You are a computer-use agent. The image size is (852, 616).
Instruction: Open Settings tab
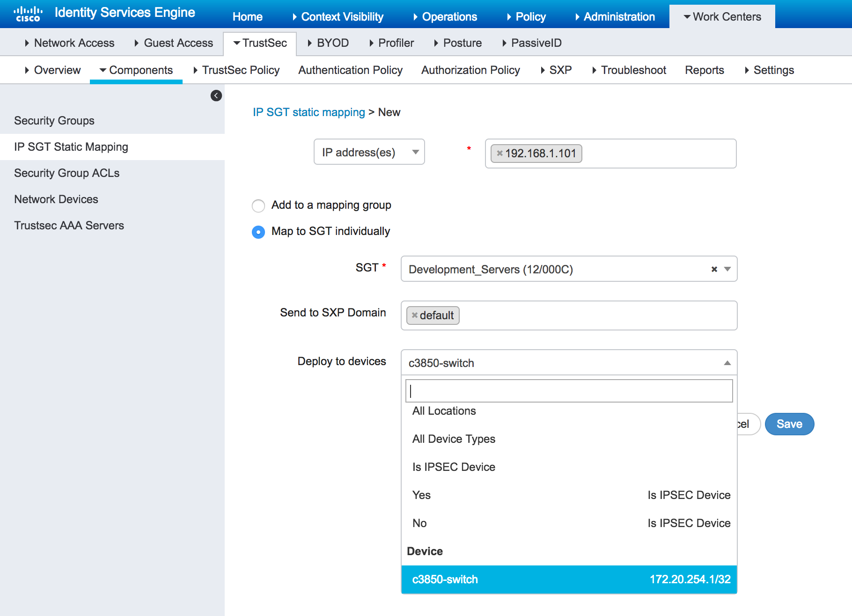(769, 70)
